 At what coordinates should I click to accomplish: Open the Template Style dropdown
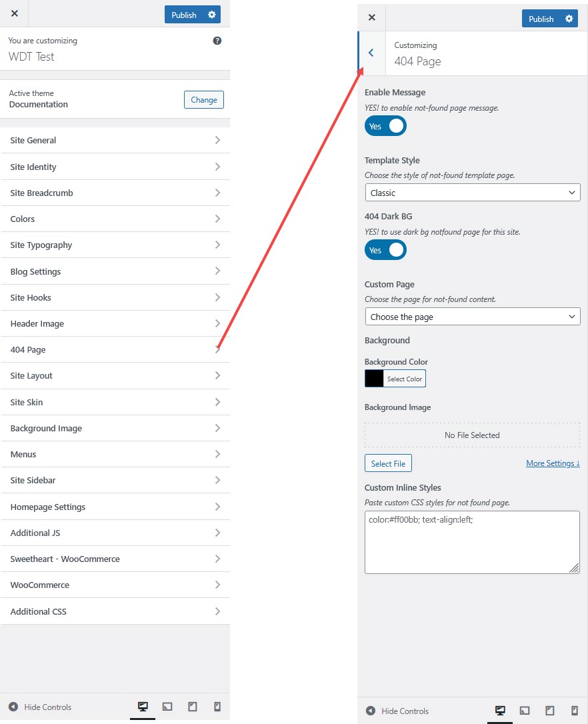[x=473, y=193]
